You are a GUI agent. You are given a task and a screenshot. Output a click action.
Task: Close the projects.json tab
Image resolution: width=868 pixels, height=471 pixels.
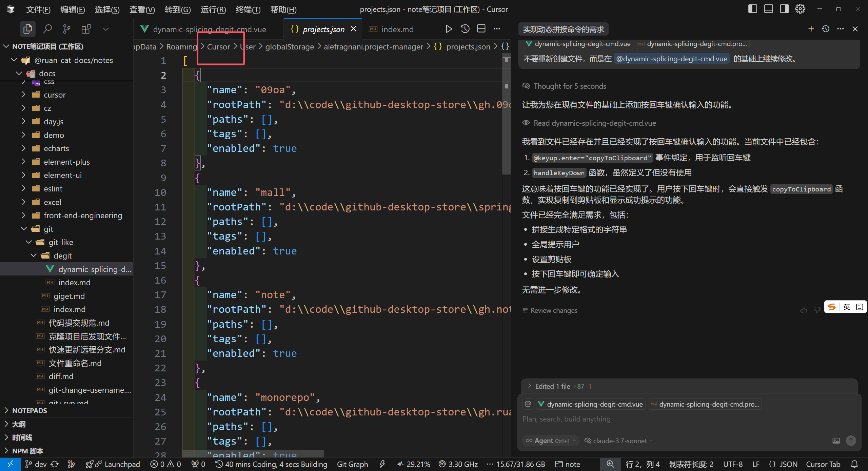[353, 29]
